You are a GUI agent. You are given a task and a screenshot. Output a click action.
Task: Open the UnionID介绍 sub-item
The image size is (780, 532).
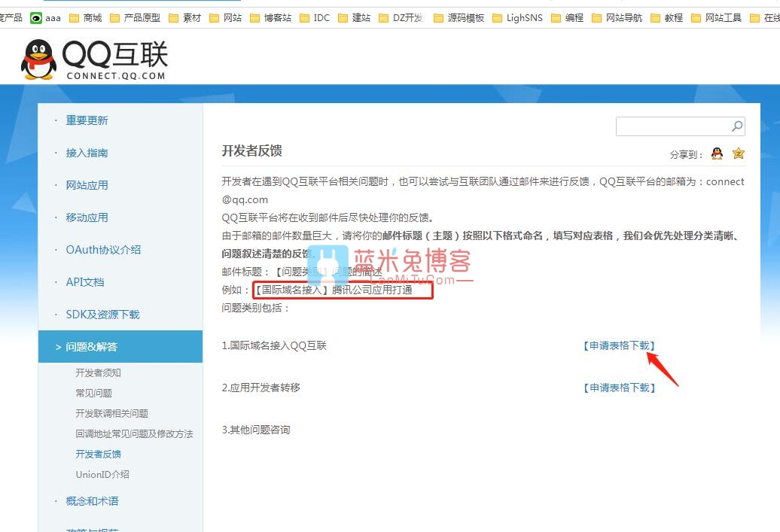click(x=102, y=474)
